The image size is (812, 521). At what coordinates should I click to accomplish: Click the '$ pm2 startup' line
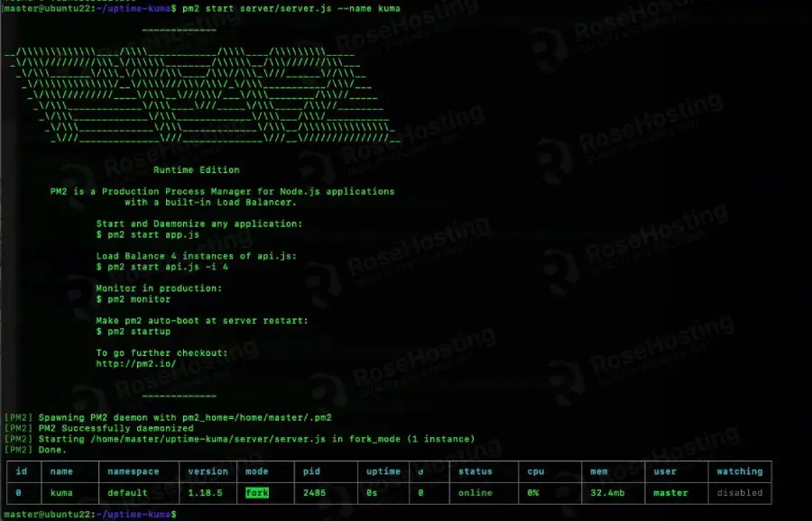pos(134,332)
